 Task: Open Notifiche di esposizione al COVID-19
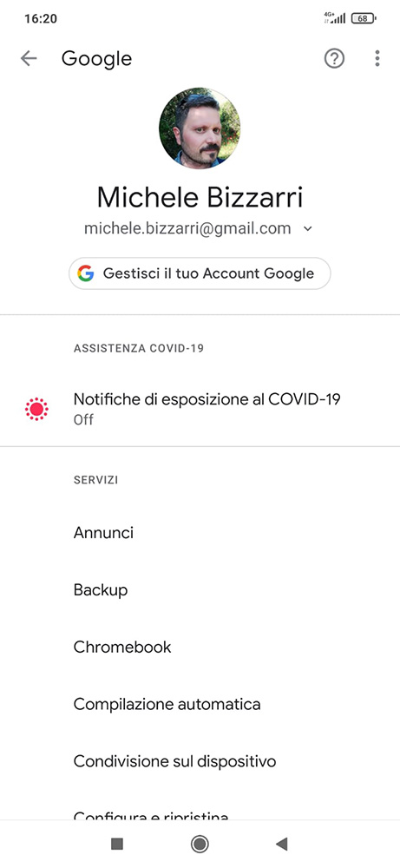[200, 409]
